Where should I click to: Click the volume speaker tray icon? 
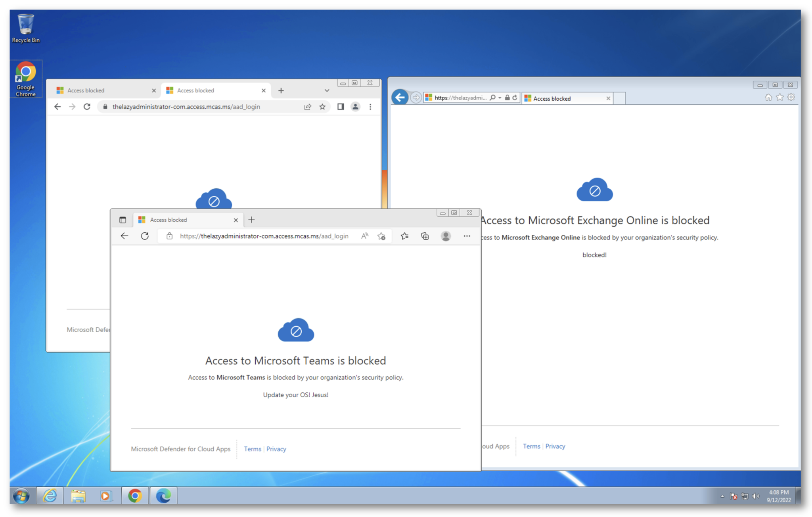(x=756, y=496)
